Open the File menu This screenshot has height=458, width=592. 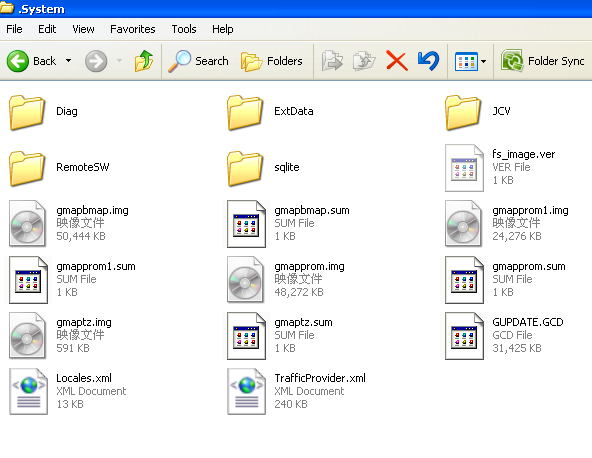(x=14, y=29)
